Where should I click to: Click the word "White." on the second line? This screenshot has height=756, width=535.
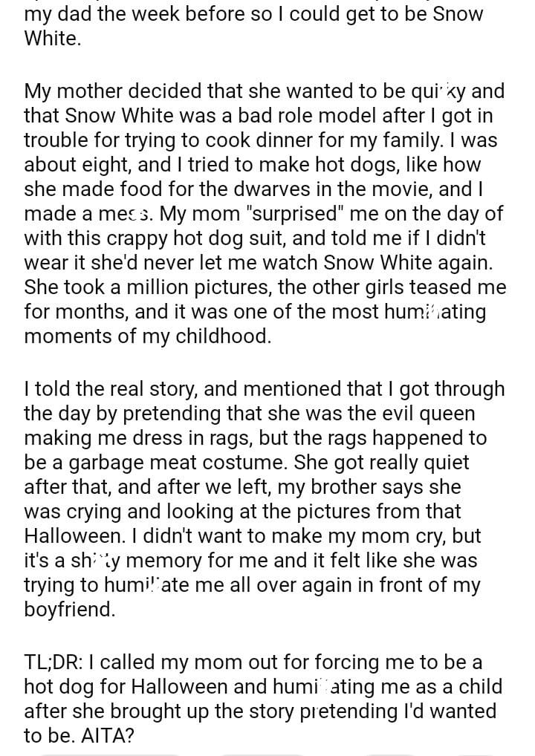[x=52, y=39]
